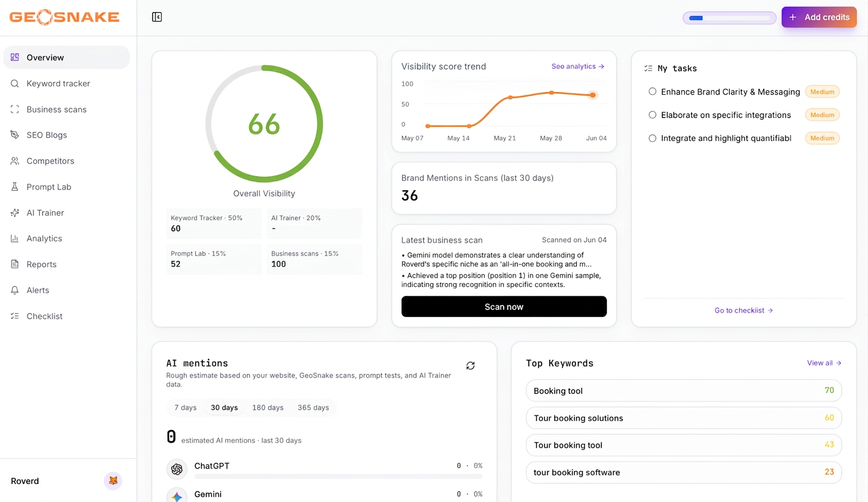Image resolution: width=868 pixels, height=502 pixels.
Task: Click the Brand Mentions count 36
Action: (x=410, y=196)
